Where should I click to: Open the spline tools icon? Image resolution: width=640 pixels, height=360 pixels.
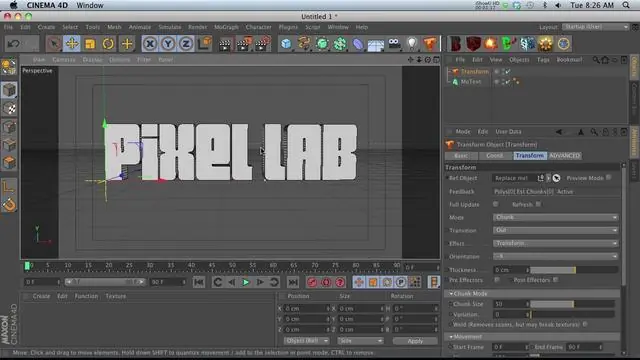point(304,44)
